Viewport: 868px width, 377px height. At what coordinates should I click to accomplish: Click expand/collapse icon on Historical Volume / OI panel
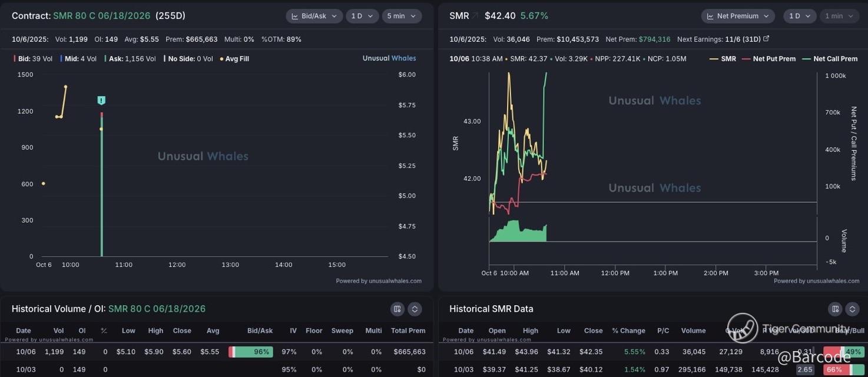415,309
